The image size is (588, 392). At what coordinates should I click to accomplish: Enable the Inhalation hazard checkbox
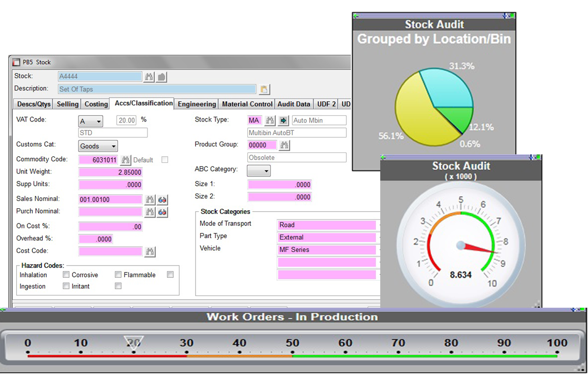(x=66, y=275)
